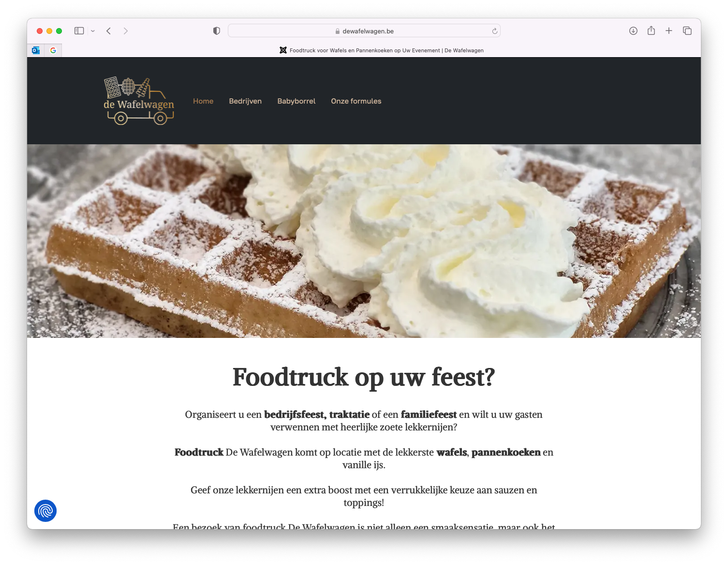Toggle the Safari sidebar icon
This screenshot has height=565, width=728.
click(79, 31)
